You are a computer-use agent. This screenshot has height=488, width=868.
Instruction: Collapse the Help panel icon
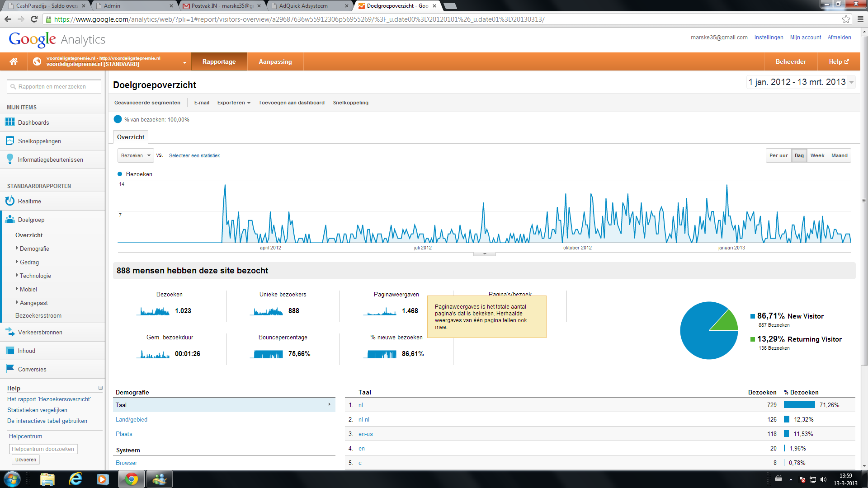(100, 388)
